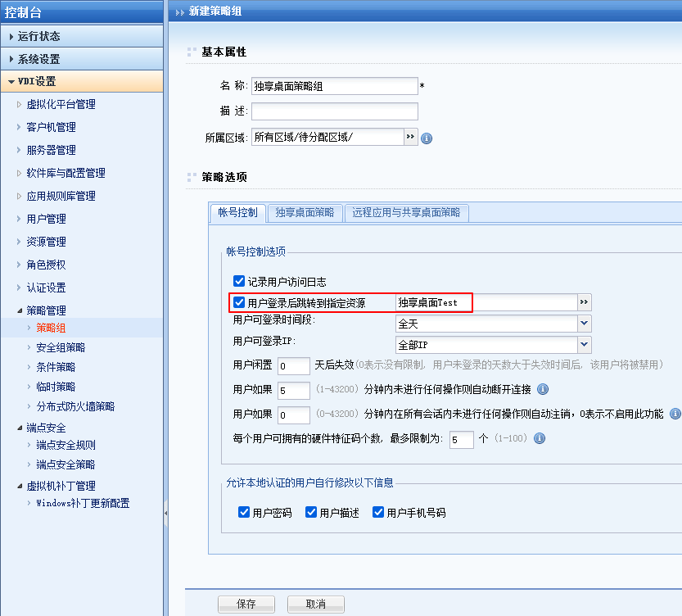This screenshot has width=682, height=616.
Task: Click 取消 button
Action: click(x=315, y=604)
